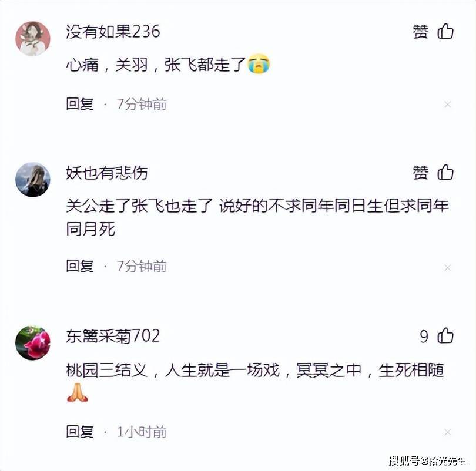The image size is (476, 471).
Task: Open avatar of 没有如果236
Action: click(x=33, y=39)
